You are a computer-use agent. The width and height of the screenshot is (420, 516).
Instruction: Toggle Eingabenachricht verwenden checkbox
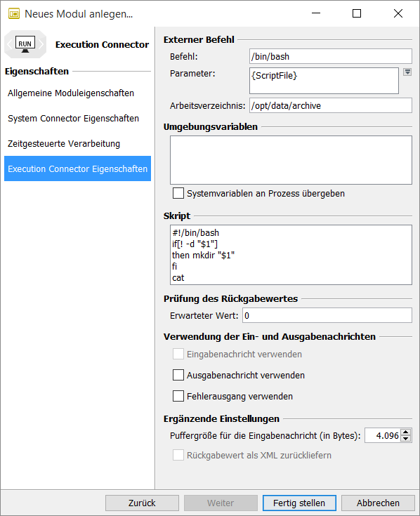pos(178,354)
